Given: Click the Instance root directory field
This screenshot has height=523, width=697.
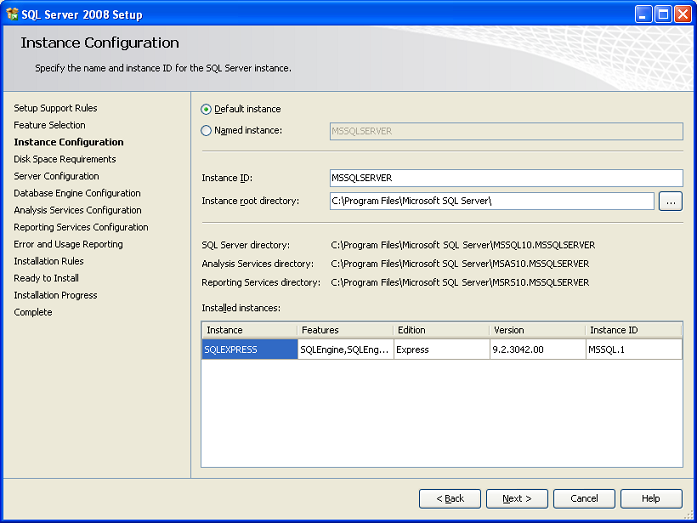Looking at the screenshot, I should pos(492,201).
